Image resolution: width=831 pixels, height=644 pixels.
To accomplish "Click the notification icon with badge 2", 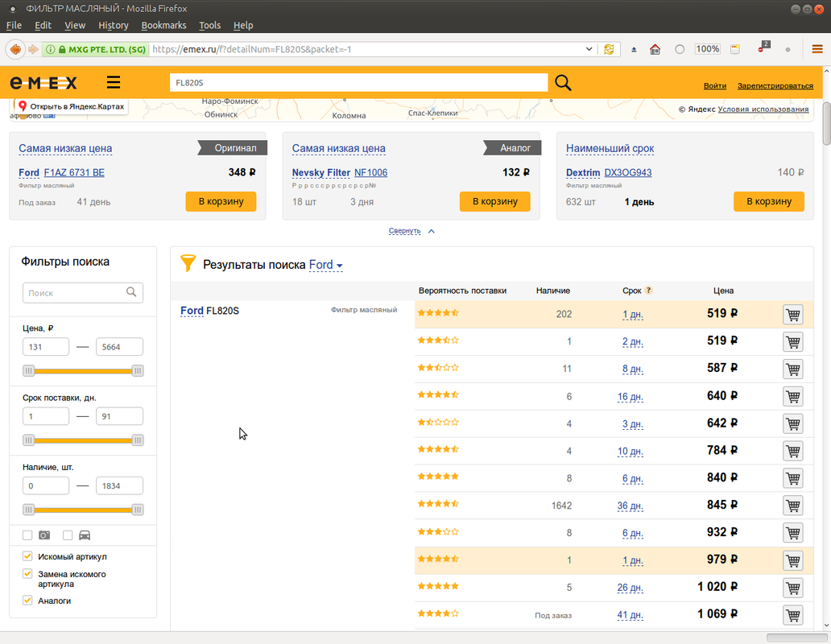I will [763, 47].
